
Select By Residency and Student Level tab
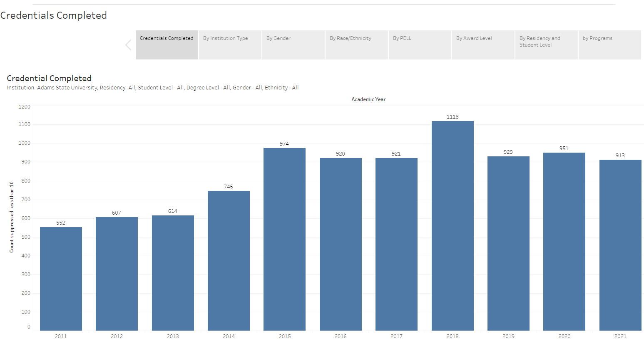click(547, 45)
